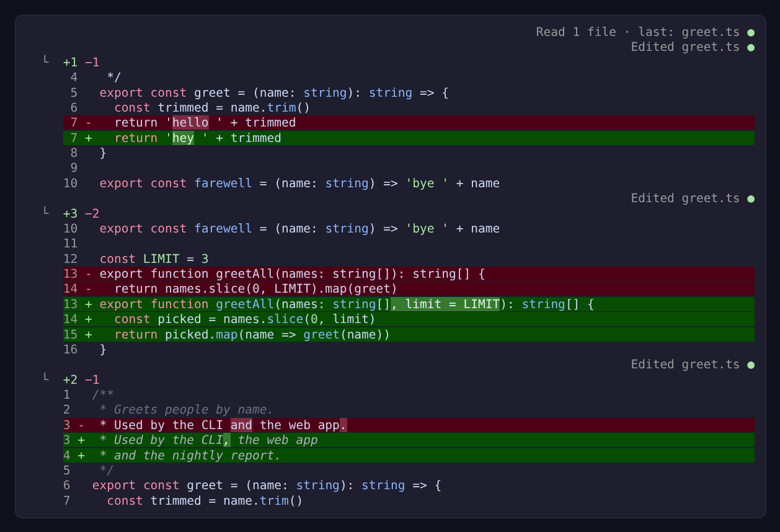Open the "Edited greet.ts" label above the +2 −1 diff

pyautogui.click(x=685, y=365)
